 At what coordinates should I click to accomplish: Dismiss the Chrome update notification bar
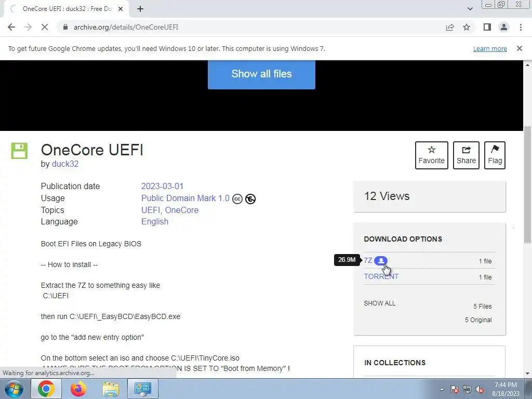(519, 48)
